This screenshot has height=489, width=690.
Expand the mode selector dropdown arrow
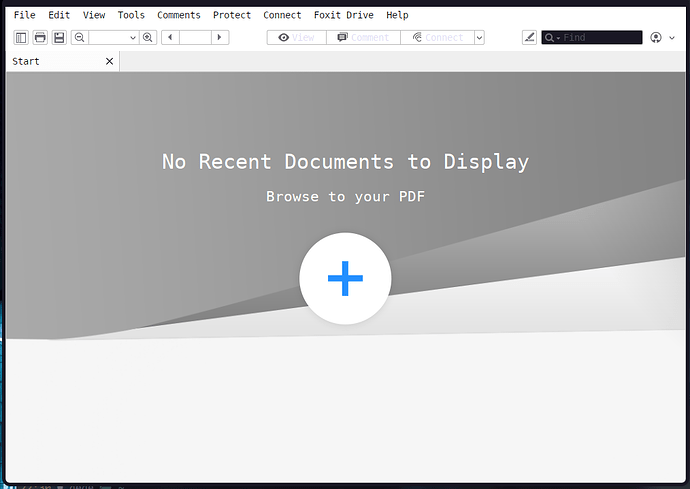tap(479, 37)
